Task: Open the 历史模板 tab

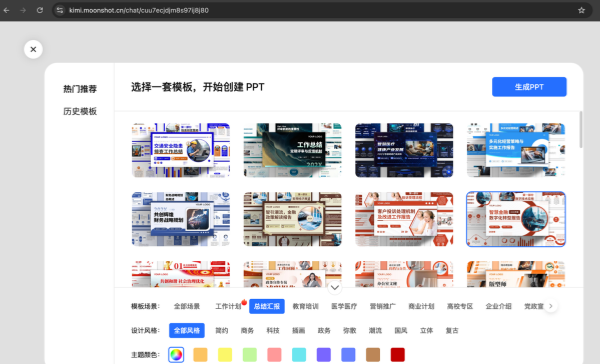Action: 80,111
